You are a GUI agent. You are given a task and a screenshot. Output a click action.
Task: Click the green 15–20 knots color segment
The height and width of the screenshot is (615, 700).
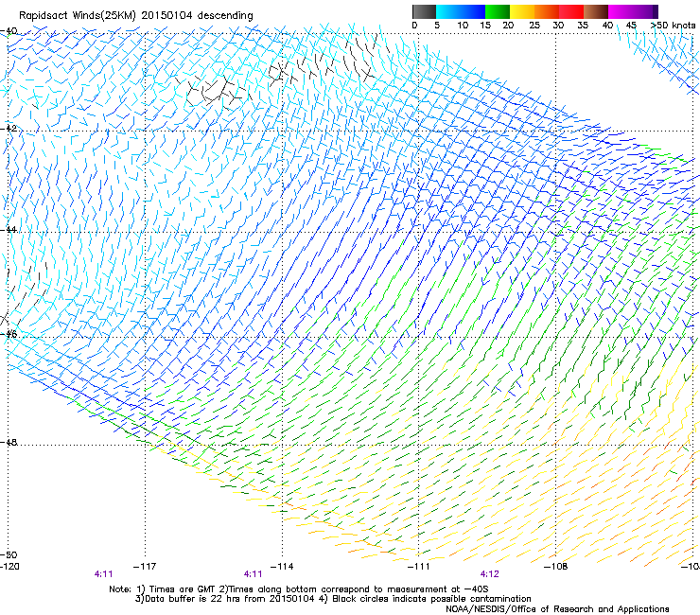(x=498, y=11)
